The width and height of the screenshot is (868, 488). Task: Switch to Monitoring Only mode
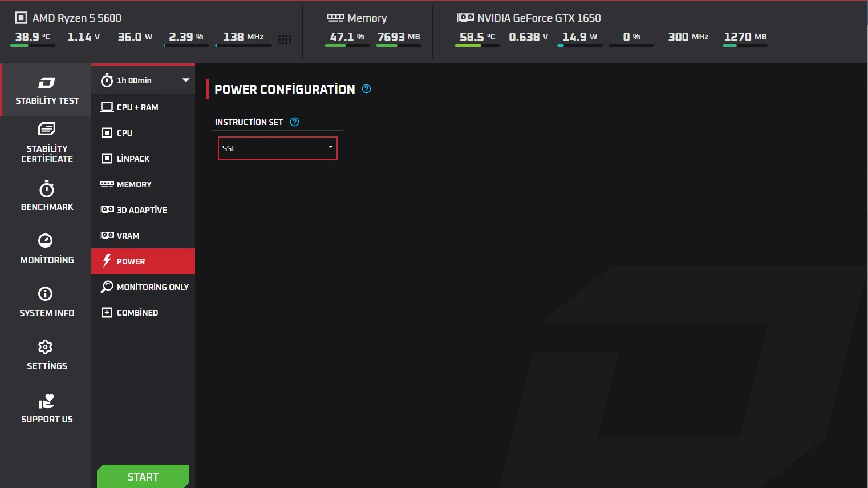pos(143,287)
